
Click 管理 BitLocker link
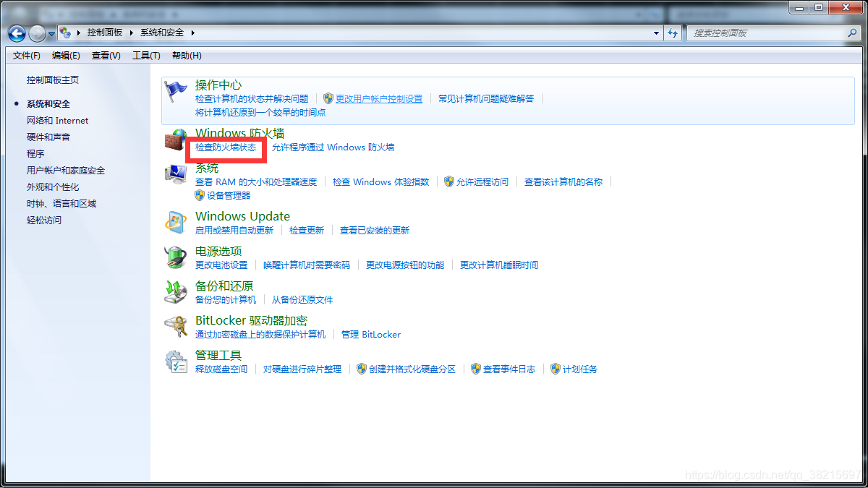371,335
